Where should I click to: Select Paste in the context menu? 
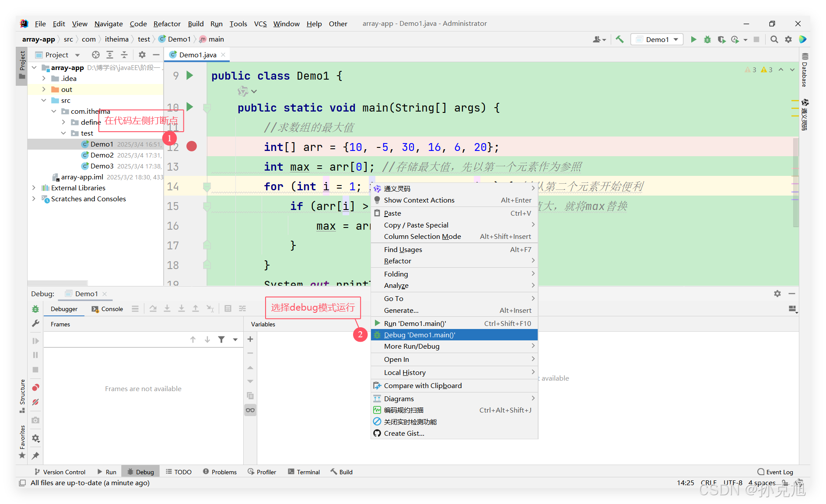tap(454, 213)
